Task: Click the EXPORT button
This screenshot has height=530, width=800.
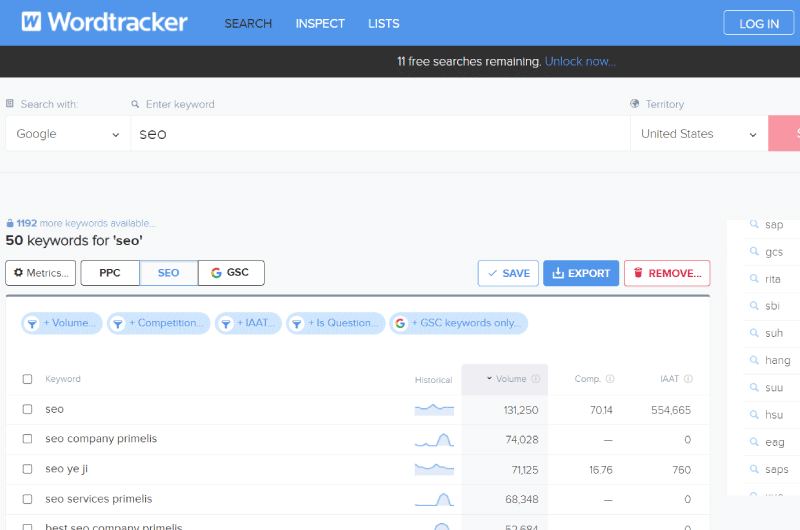Action: coord(581,273)
